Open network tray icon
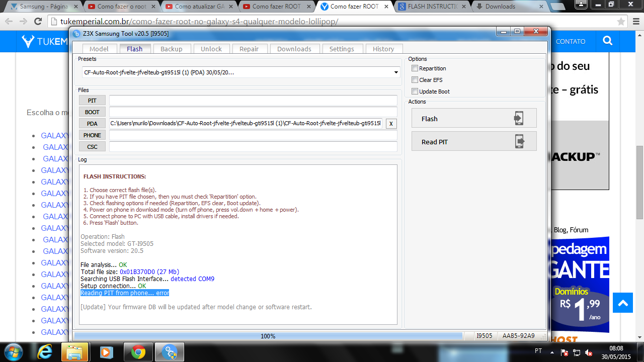 [x=577, y=353]
